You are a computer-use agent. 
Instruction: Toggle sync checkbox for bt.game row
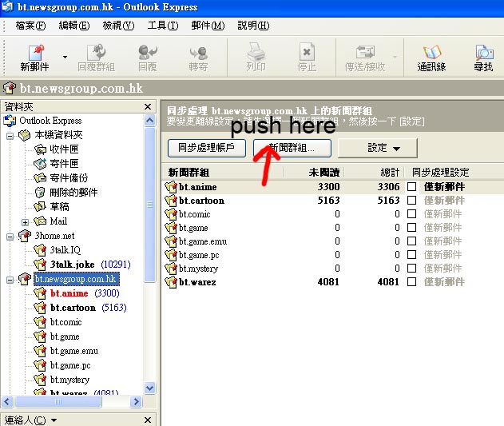point(412,228)
